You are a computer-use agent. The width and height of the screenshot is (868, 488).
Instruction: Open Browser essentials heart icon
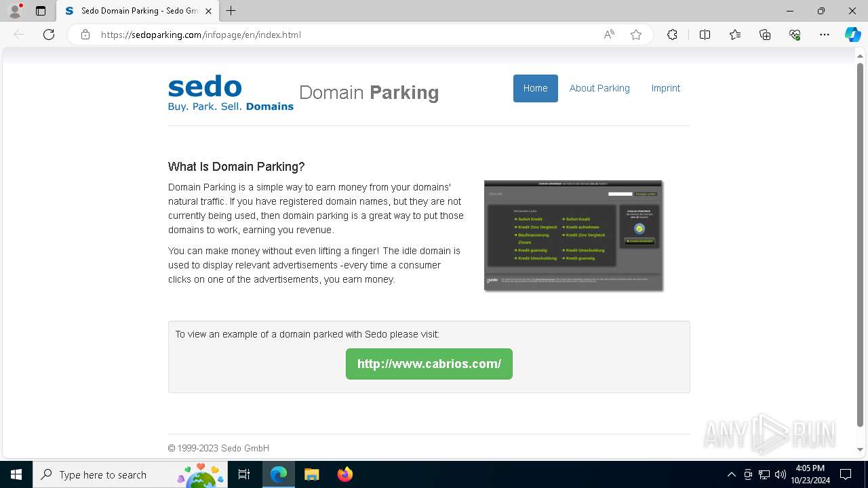tap(795, 35)
